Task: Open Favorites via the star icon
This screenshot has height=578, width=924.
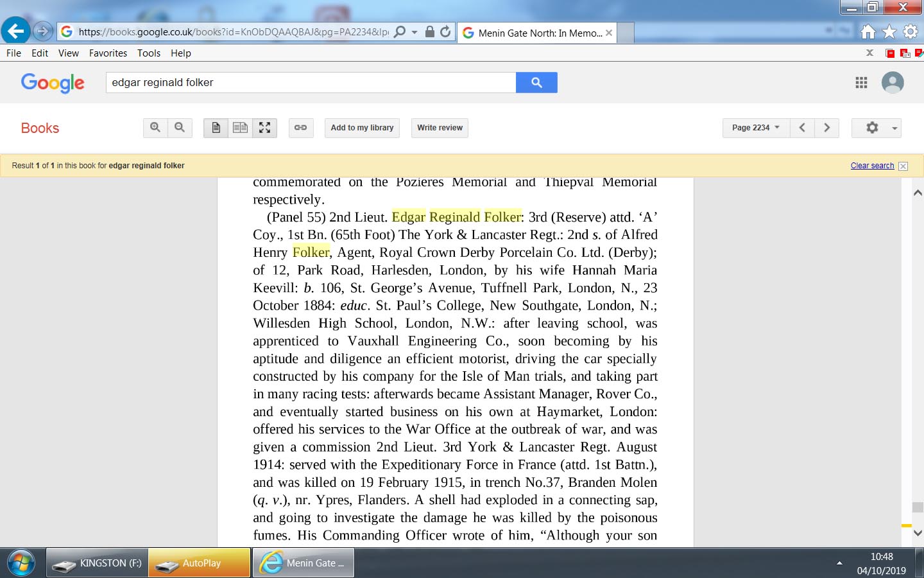Action: [889, 31]
